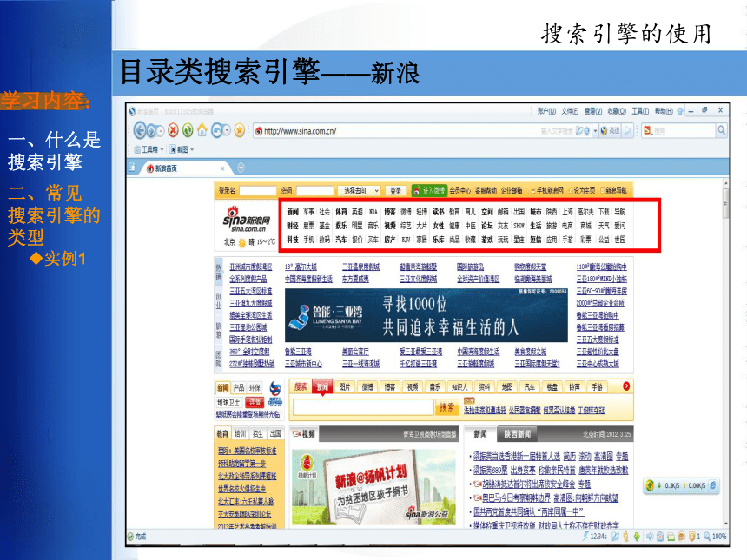Viewport: 747px width, 560px height.
Task: Click the green 完成 status icon
Action: pos(130,537)
